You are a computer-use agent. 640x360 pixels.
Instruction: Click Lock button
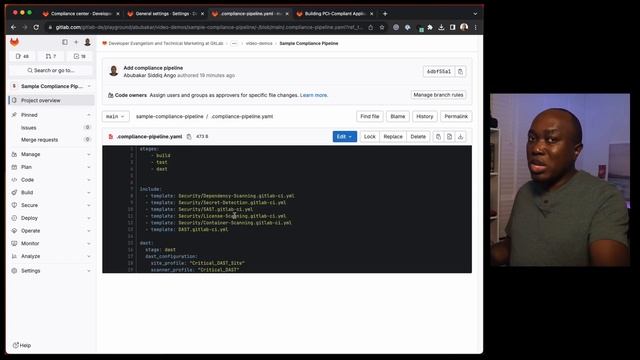[x=370, y=137]
